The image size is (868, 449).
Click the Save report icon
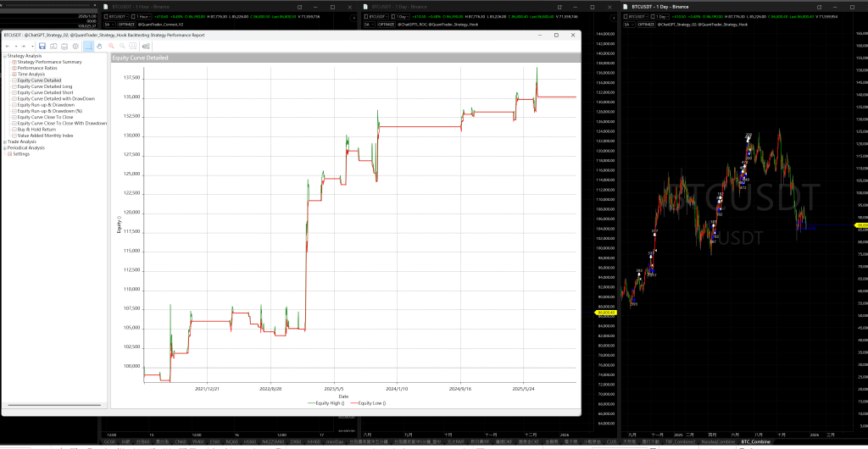(x=42, y=46)
